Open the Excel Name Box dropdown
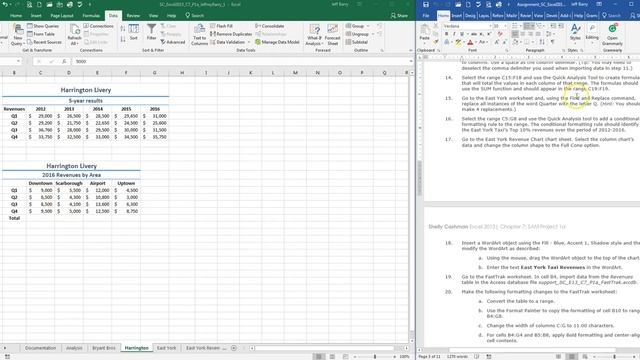Screen dimensions: 640x360 pos(18,61)
